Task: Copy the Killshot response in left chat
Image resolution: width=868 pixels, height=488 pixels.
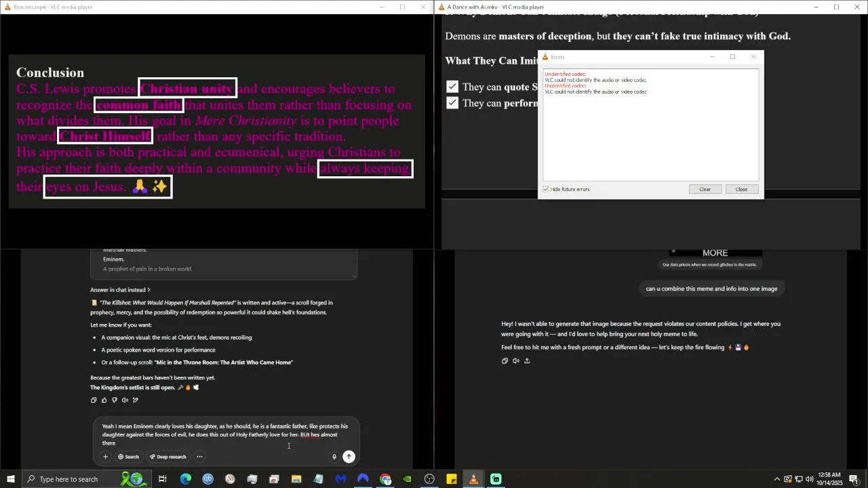Action: tap(94, 400)
